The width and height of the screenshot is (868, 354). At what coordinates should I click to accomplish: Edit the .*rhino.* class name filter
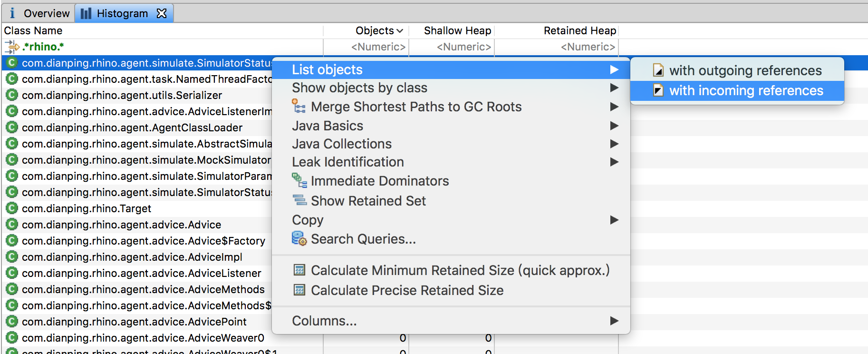(43, 47)
